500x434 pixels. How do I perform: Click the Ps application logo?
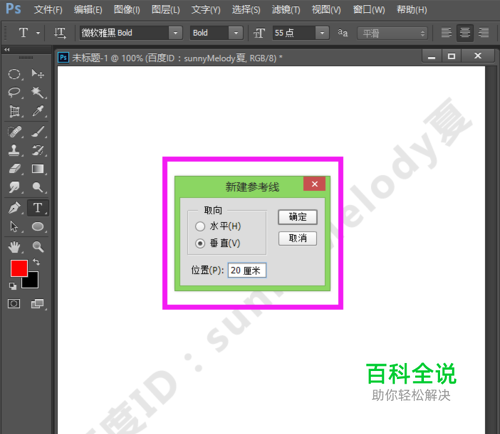tap(13, 9)
